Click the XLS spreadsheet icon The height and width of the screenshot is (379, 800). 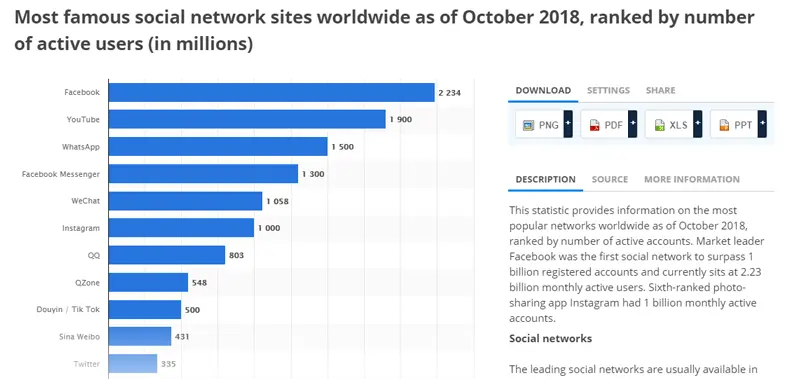[660, 125]
